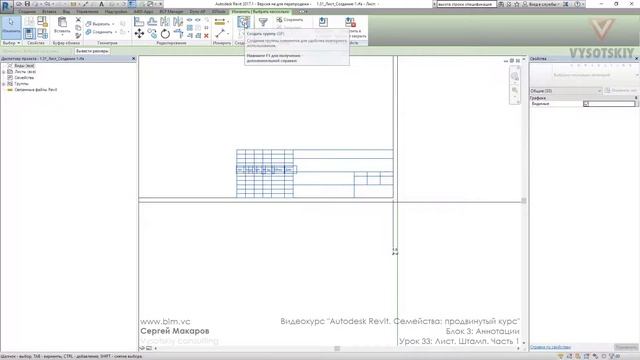The height and width of the screenshot is (360, 640).
Task: Open the Создание ribbon tab
Action: pos(27,12)
